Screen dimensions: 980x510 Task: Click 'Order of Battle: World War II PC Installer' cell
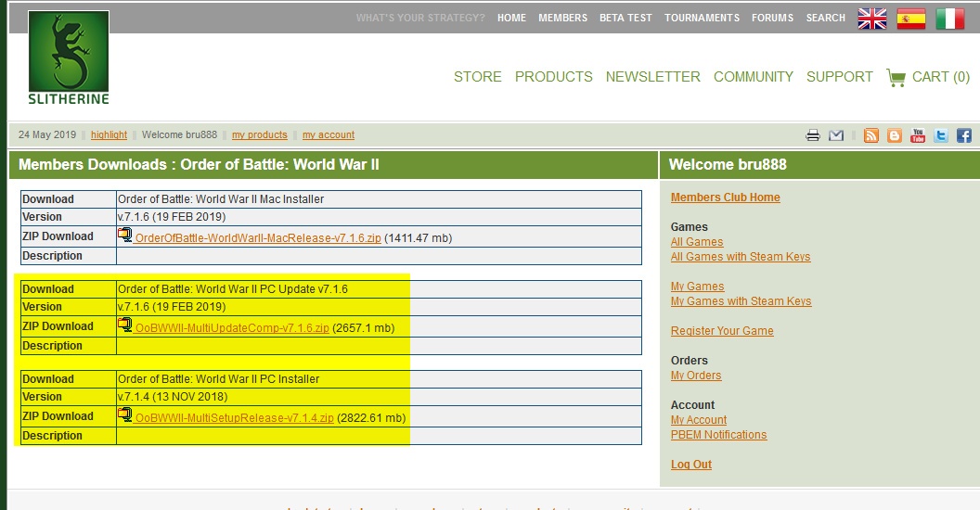(x=379, y=379)
